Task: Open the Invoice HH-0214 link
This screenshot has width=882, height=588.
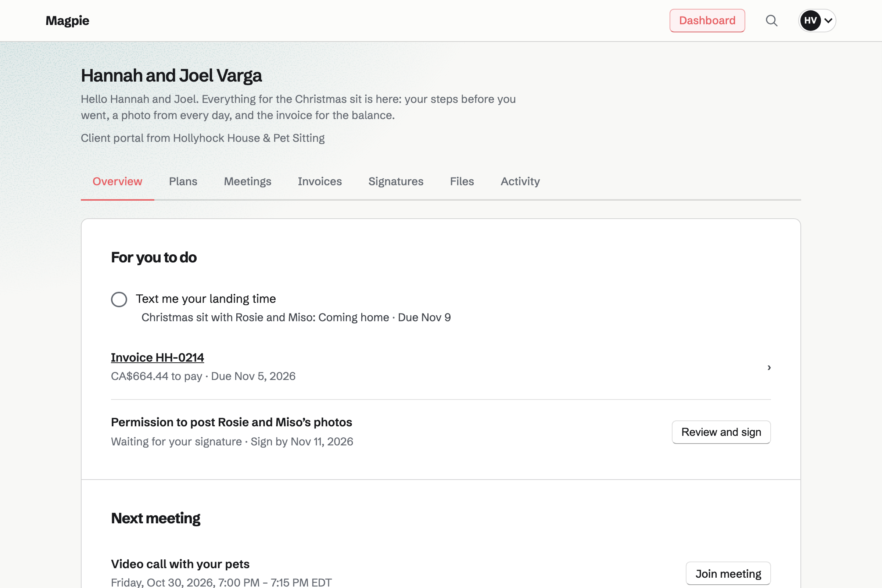Action: [x=157, y=357]
